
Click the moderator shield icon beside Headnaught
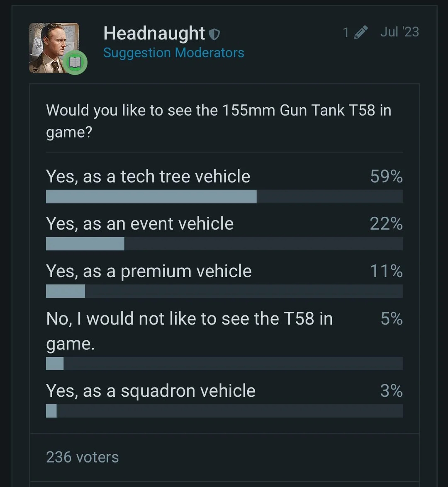tap(214, 34)
